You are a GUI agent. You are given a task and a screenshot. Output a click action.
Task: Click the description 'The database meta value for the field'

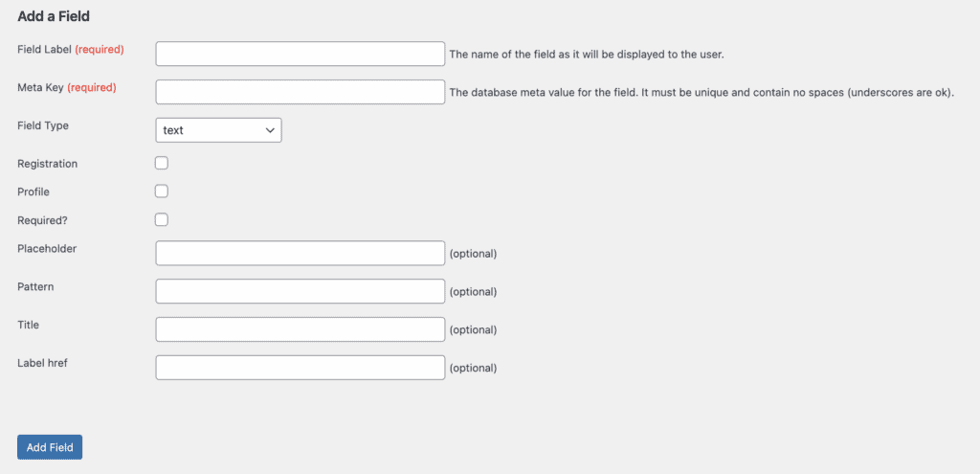coord(702,93)
